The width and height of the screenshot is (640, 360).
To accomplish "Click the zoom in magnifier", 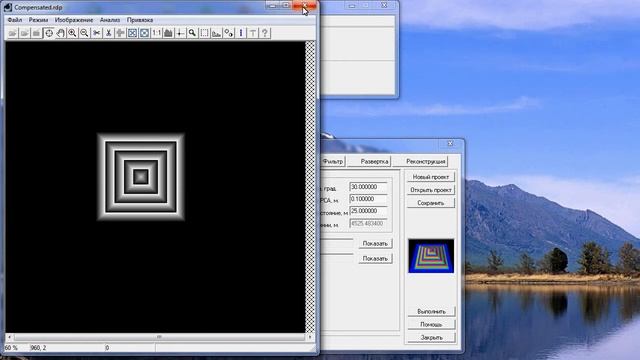I will [72, 33].
